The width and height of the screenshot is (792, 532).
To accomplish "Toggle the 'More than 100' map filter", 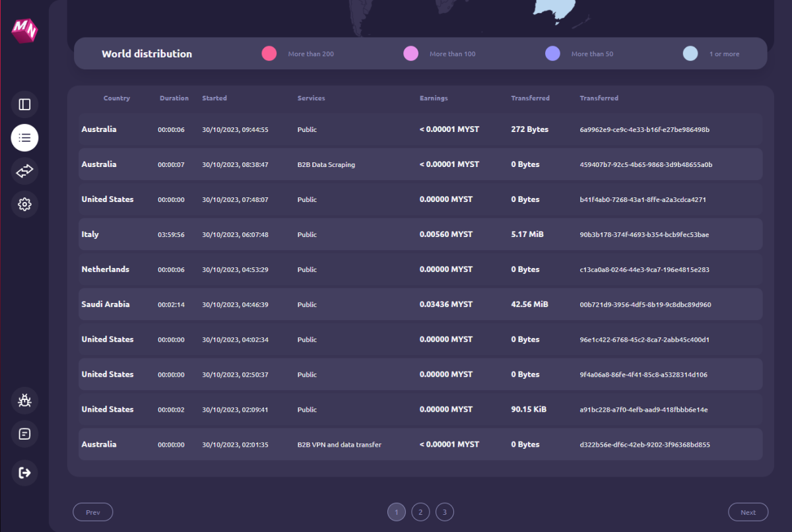I will click(411, 53).
